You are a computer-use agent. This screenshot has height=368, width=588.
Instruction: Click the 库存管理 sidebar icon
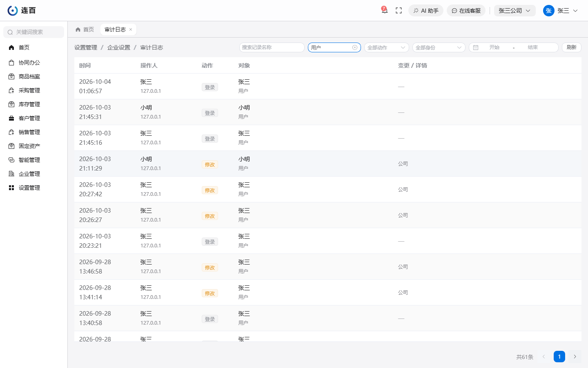pyautogui.click(x=11, y=104)
